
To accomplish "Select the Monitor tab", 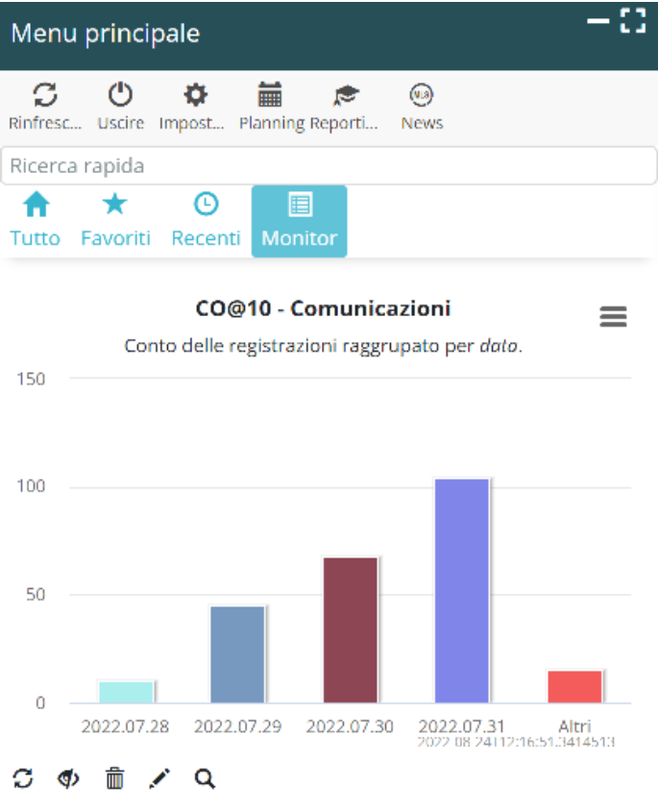I will (300, 221).
